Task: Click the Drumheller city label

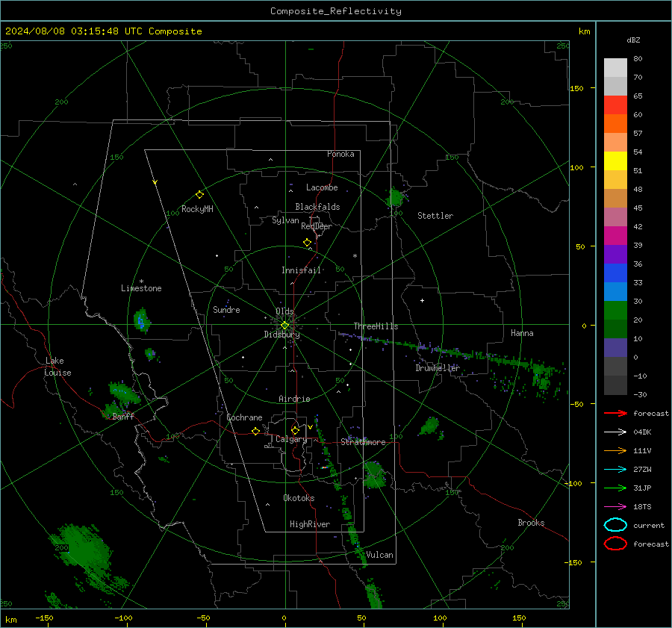Action: [438, 368]
